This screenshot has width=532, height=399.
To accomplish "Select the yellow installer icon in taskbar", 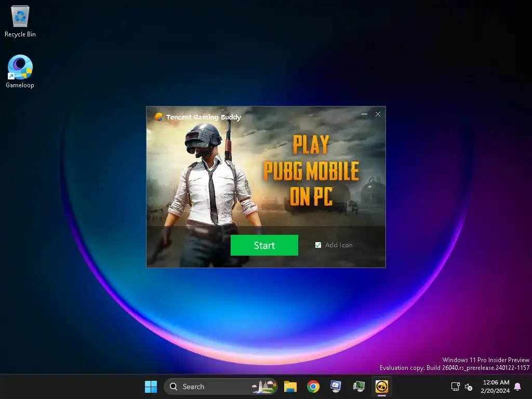I will (x=382, y=387).
